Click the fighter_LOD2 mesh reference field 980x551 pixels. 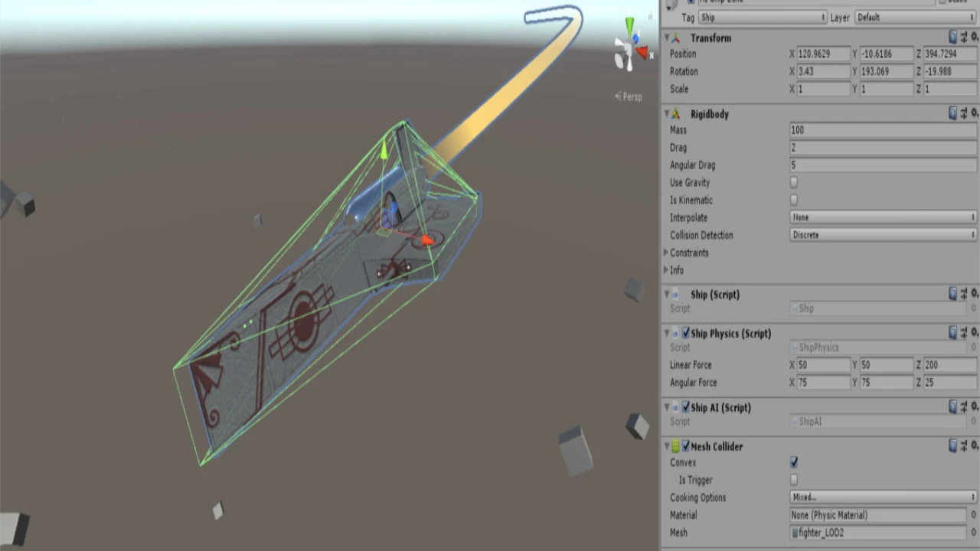pyautogui.click(x=877, y=533)
